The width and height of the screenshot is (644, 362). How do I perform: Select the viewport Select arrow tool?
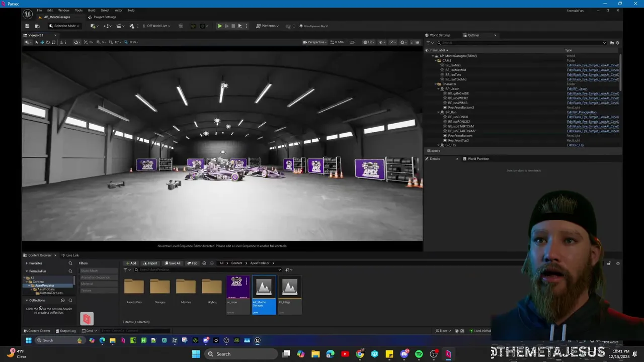coord(36,42)
